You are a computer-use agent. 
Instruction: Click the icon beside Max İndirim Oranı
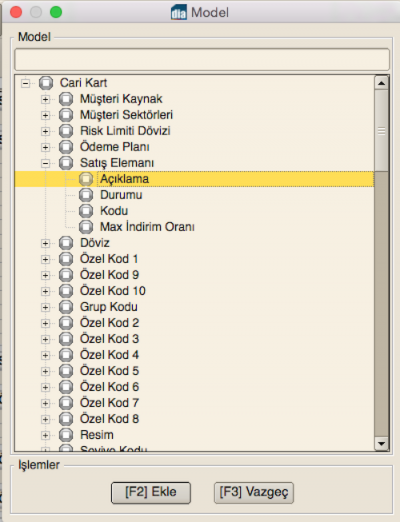pyautogui.click(x=86, y=227)
